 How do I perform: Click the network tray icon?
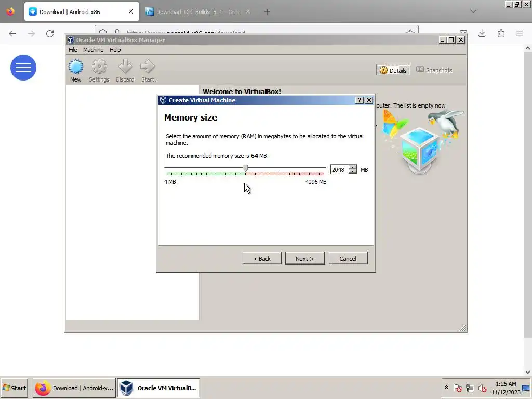470,388
